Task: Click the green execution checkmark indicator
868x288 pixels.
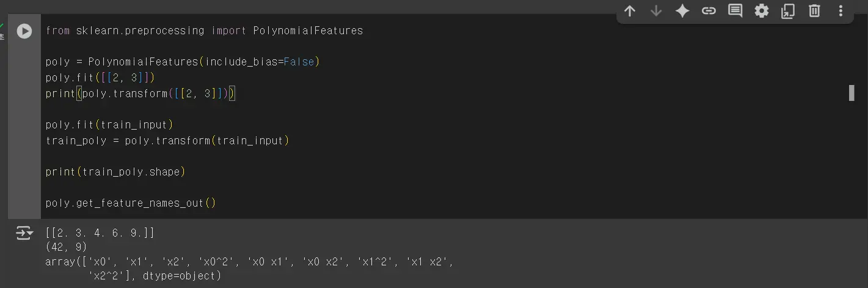Action: (x=2, y=25)
